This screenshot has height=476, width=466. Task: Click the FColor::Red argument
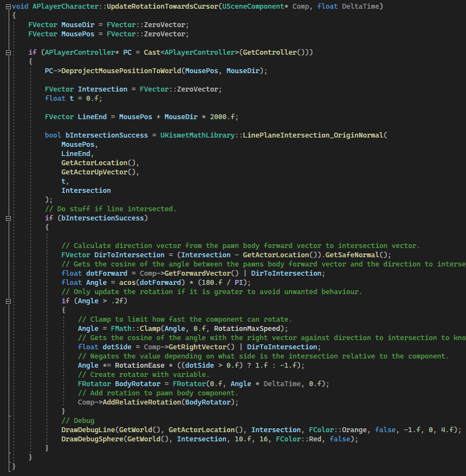click(300, 439)
